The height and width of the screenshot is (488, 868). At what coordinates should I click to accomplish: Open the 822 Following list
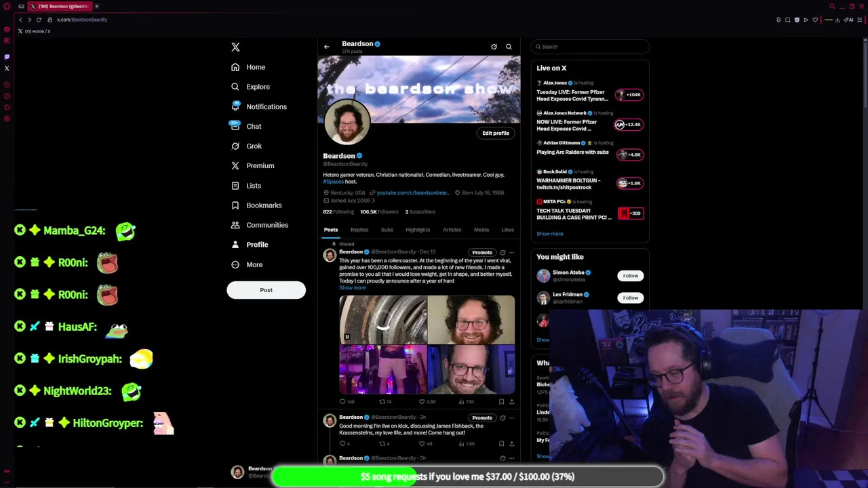pyautogui.click(x=338, y=211)
